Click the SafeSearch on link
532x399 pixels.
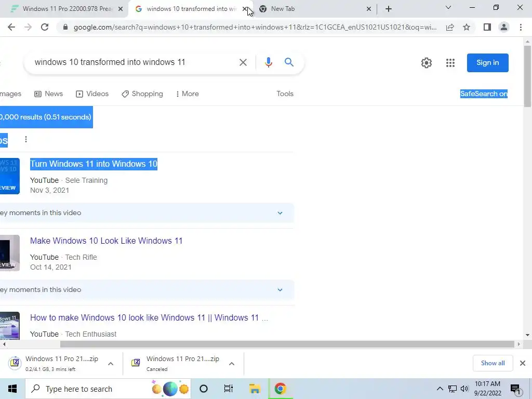(484, 94)
